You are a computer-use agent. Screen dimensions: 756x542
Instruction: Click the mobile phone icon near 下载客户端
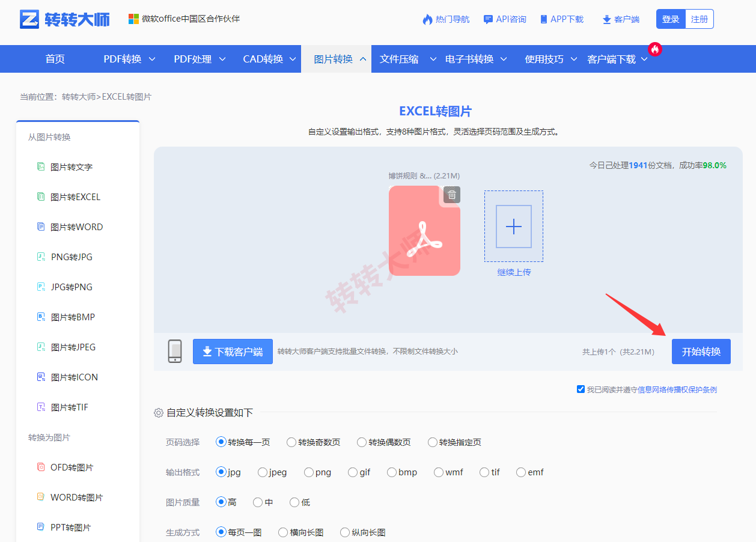(175, 351)
